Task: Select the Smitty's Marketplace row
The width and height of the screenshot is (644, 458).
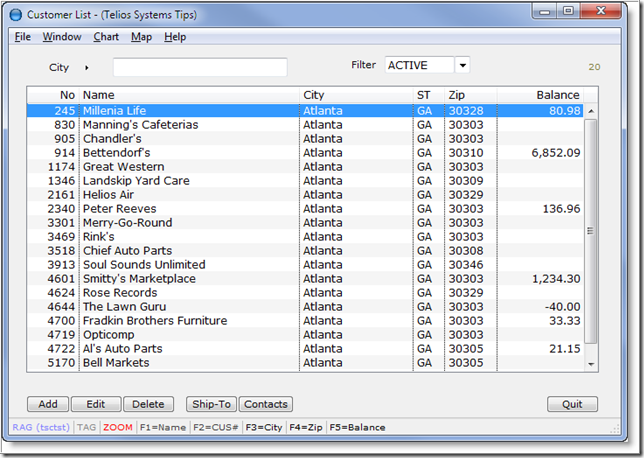Action: 139,279
